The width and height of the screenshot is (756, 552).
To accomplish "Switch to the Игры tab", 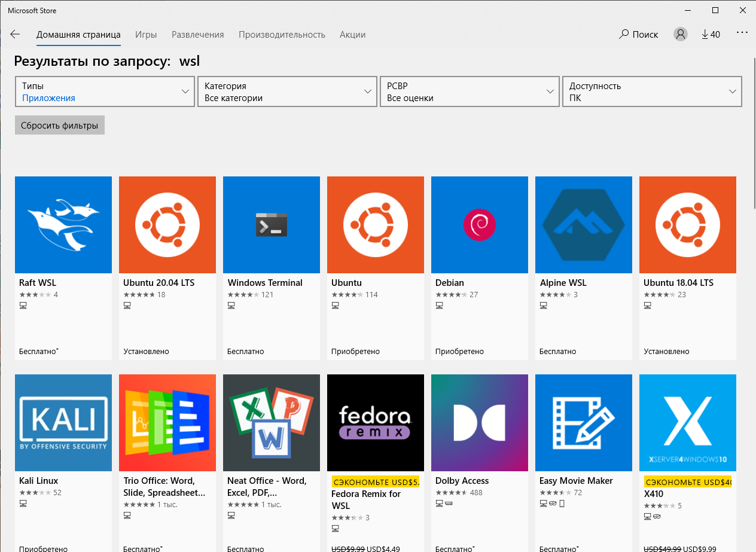I will point(146,35).
